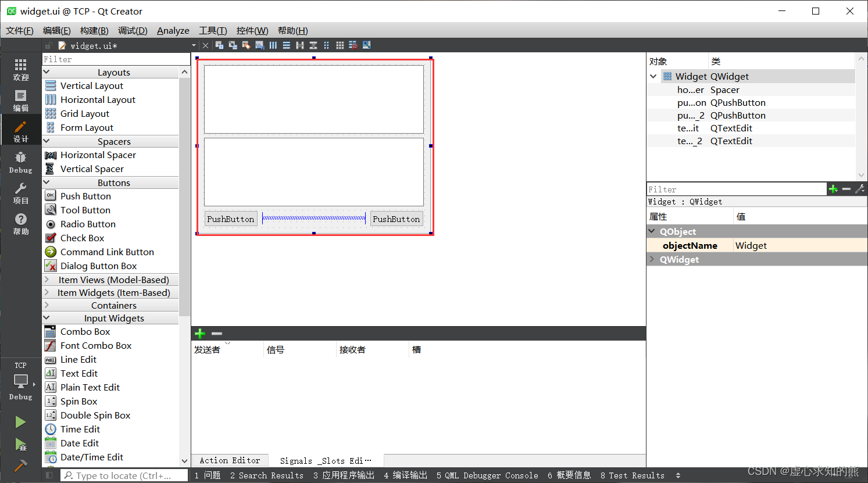Click the Type to locate search box
The image size is (868, 483).
pyautogui.click(x=124, y=475)
